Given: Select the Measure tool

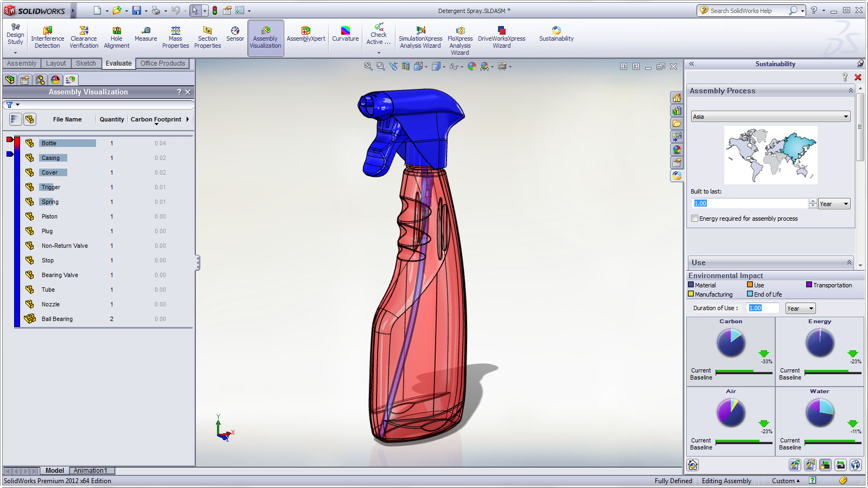Looking at the screenshot, I should (145, 34).
